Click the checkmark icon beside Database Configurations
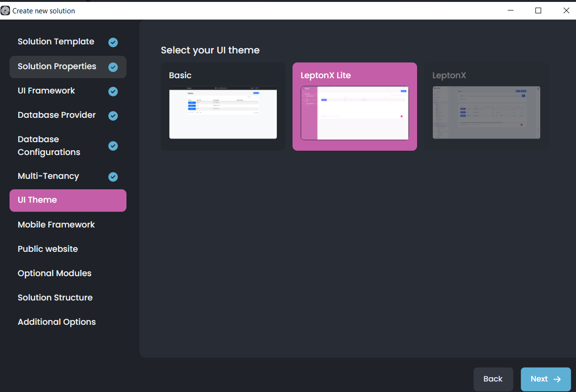Screen dimensions: 576x392 113,146
